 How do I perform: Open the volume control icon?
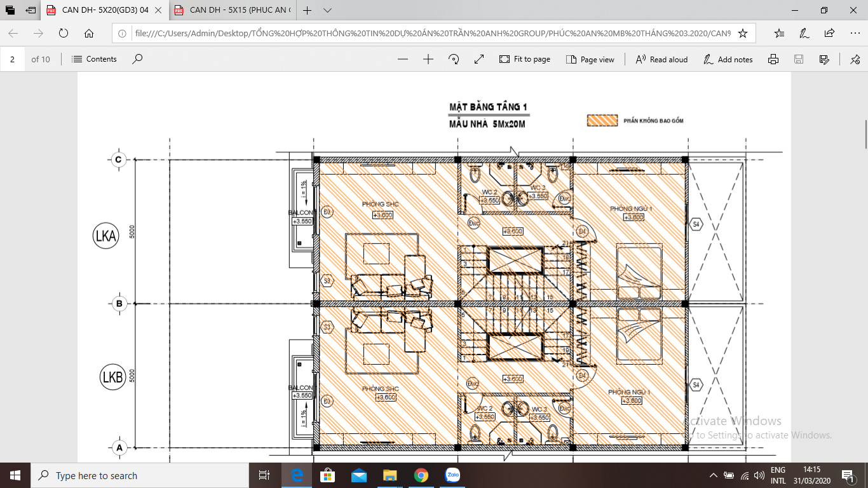click(x=759, y=475)
